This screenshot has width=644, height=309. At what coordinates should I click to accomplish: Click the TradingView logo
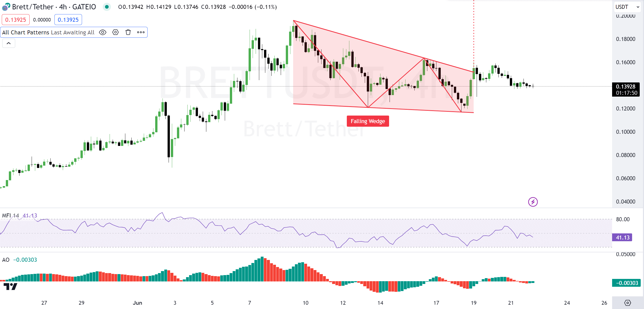(x=10, y=286)
